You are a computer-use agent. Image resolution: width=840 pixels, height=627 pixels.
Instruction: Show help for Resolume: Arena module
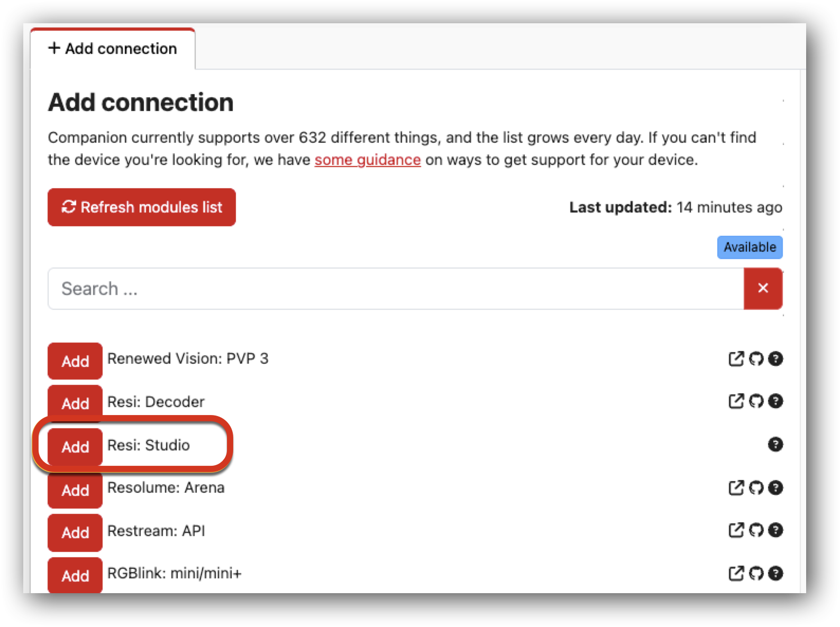[x=775, y=487]
